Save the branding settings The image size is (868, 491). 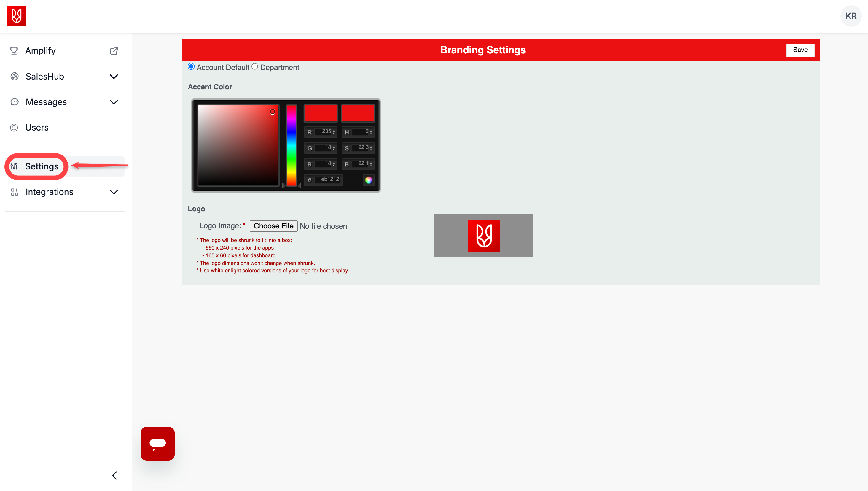point(800,50)
